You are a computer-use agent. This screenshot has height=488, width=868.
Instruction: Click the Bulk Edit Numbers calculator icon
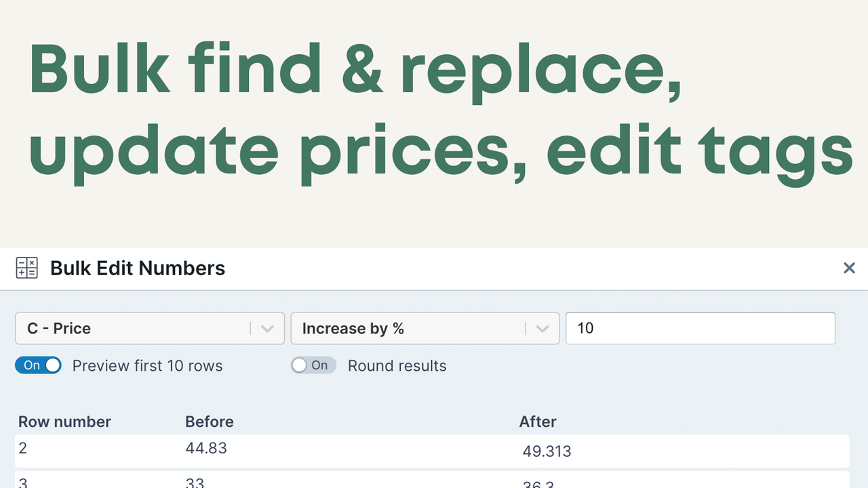pos(26,268)
